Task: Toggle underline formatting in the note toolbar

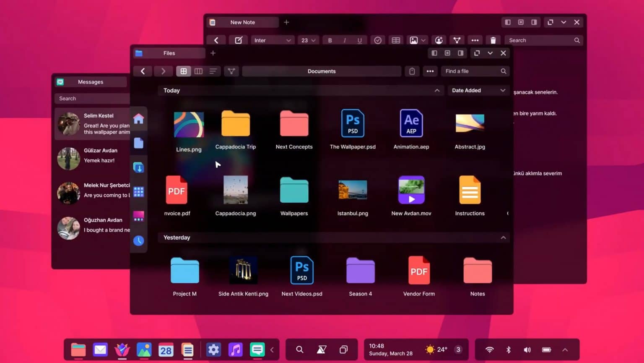Action: click(360, 40)
